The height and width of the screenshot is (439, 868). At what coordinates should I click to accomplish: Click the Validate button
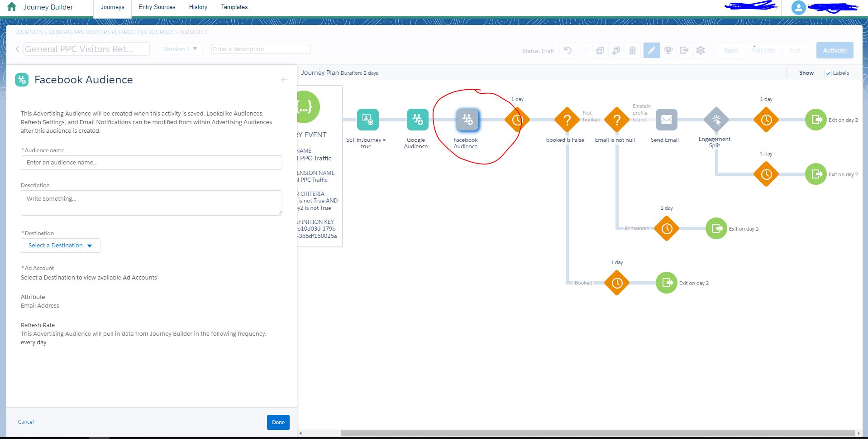click(x=763, y=50)
